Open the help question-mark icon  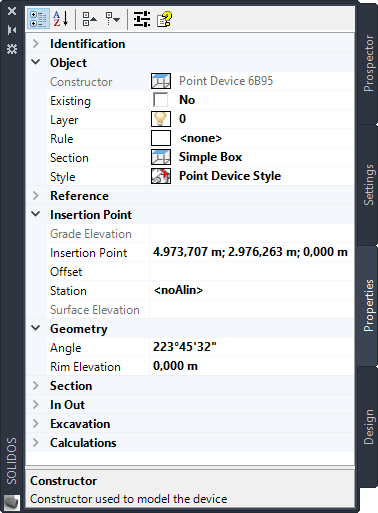pyautogui.click(x=164, y=19)
